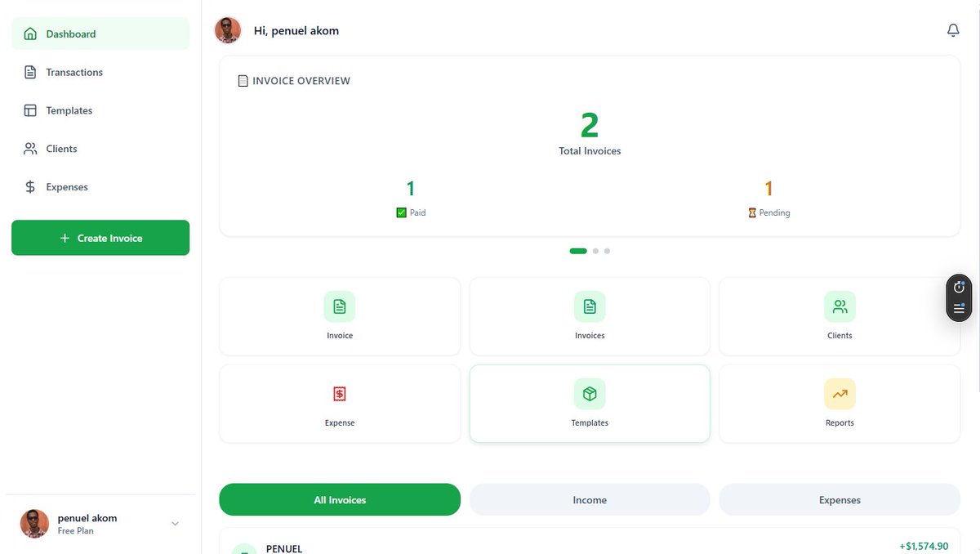Image resolution: width=980 pixels, height=554 pixels.
Task: Open the Expense quick action card
Action: (340, 404)
